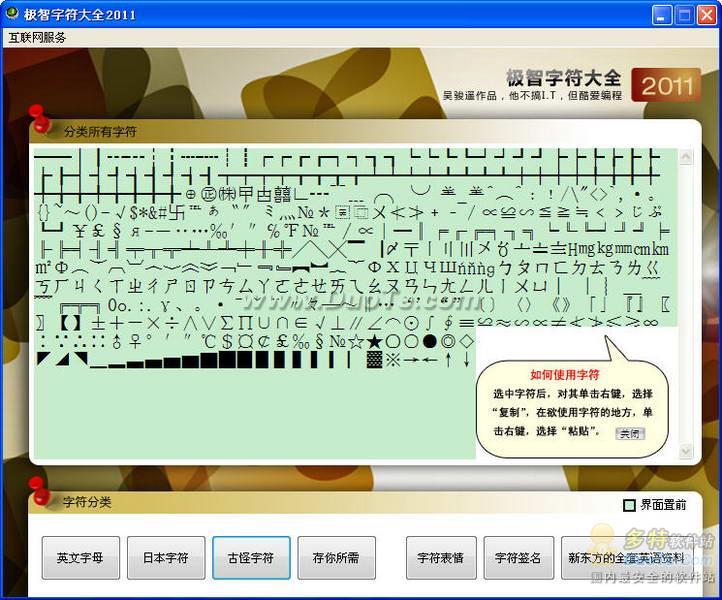Pick the parenthesized 株 ㈱ character
722x600 pixels.
[228, 194]
